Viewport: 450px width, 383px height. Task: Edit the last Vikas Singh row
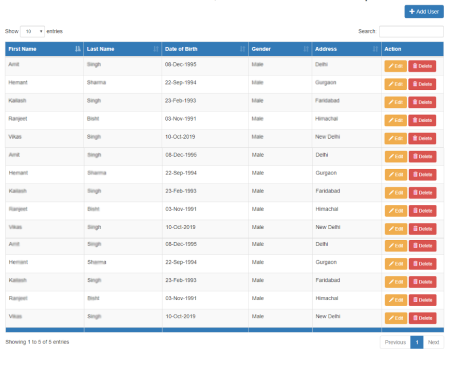click(396, 318)
